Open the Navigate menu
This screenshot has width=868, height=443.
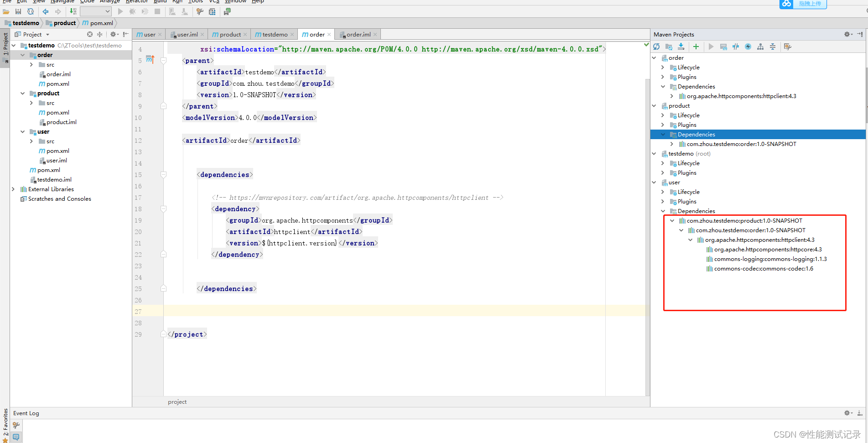pyautogui.click(x=62, y=1)
